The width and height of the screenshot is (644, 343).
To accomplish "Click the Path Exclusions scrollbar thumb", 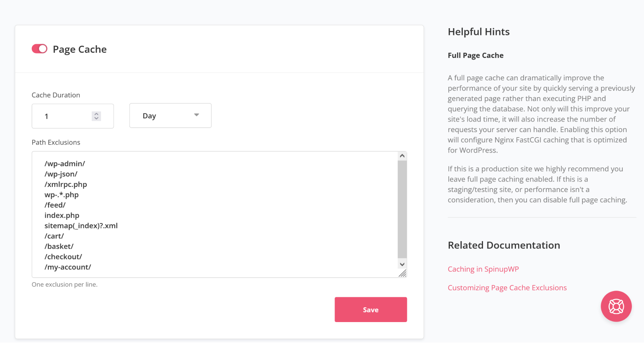I will tap(402, 209).
